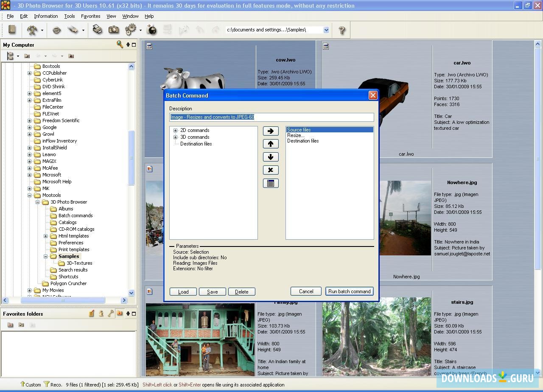
Task: Open the Favorites menu
Action: tap(90, 16)
